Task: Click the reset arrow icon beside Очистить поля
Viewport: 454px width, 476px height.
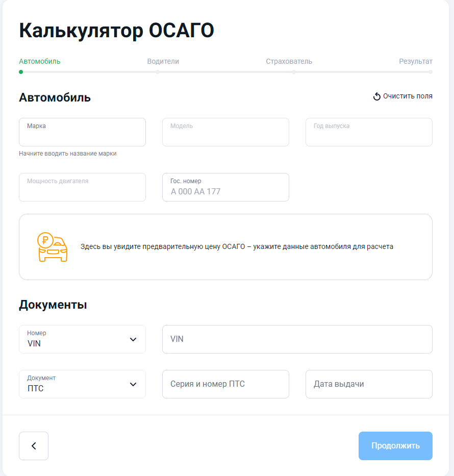Action: pyautogui.click(x=377, y=96)
